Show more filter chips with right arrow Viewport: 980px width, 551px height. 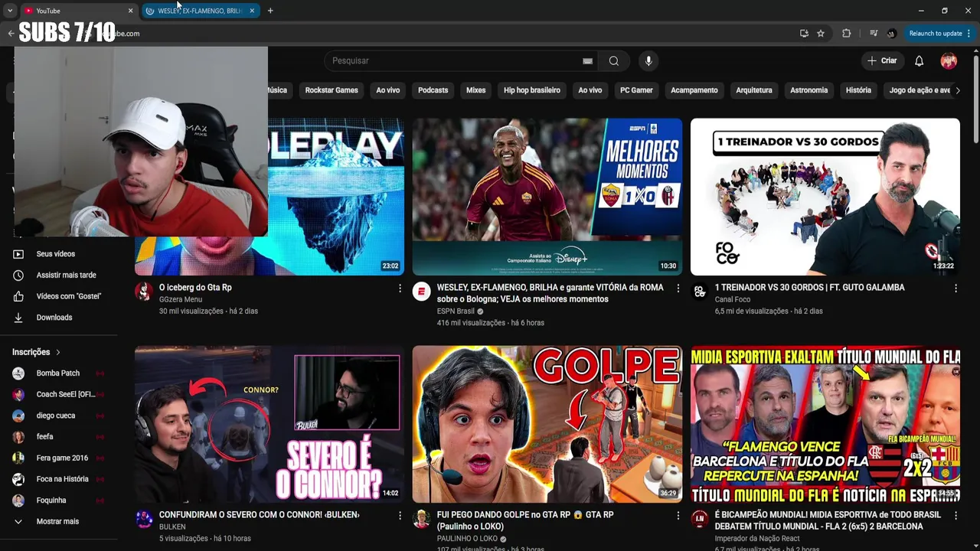957,90
